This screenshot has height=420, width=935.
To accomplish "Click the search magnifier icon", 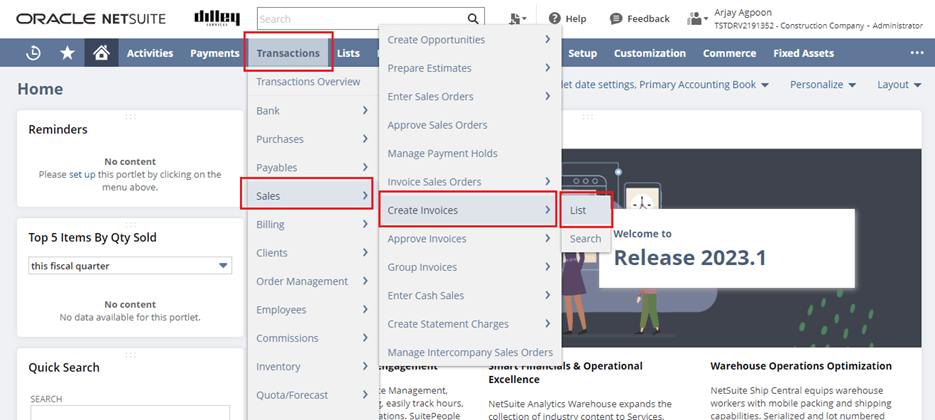I will [472, 19].
